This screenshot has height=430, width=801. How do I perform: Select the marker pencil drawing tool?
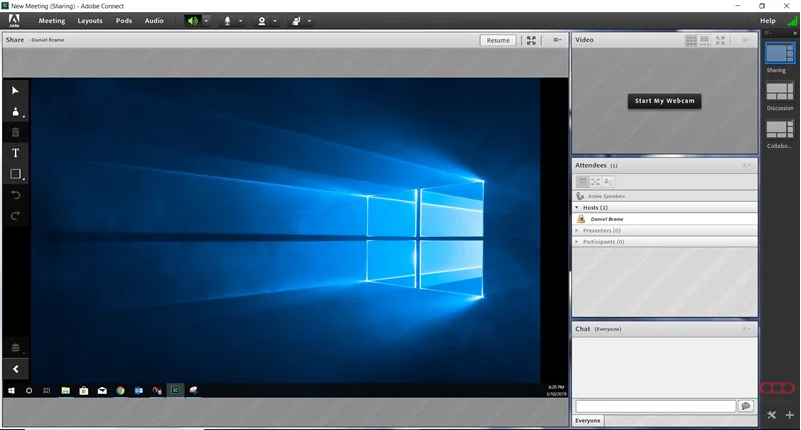[16, 111]
